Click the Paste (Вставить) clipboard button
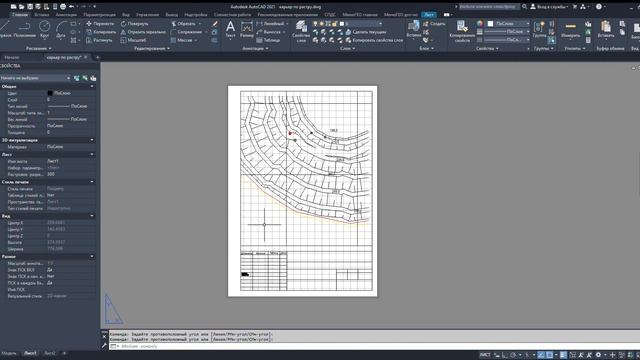The height and width of the screenshot is (360, 640). click(606, 29)
